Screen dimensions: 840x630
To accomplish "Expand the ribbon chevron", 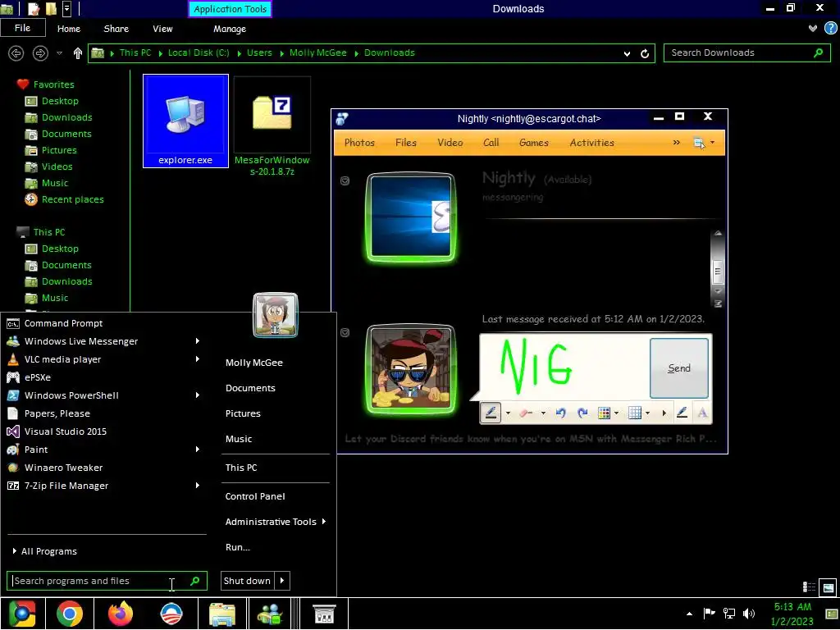I will (x=813, y=29).
